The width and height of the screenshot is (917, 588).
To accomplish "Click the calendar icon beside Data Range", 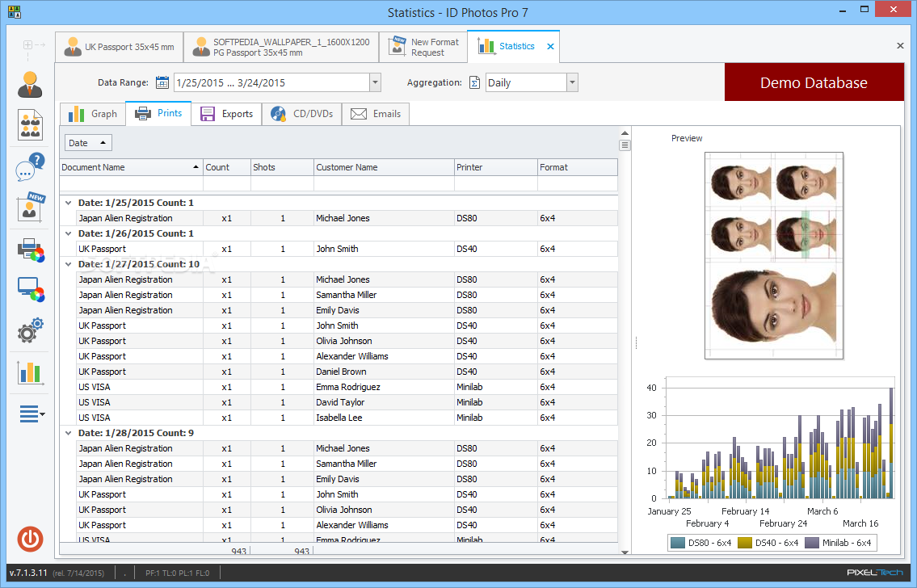I will tap(162, 82).
